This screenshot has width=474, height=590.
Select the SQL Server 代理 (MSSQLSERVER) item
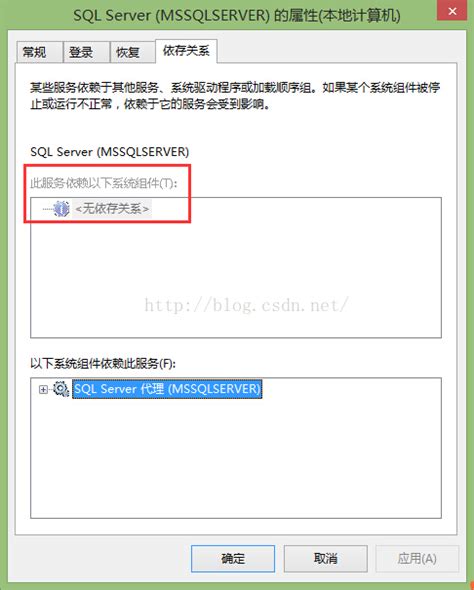[167, 389]
